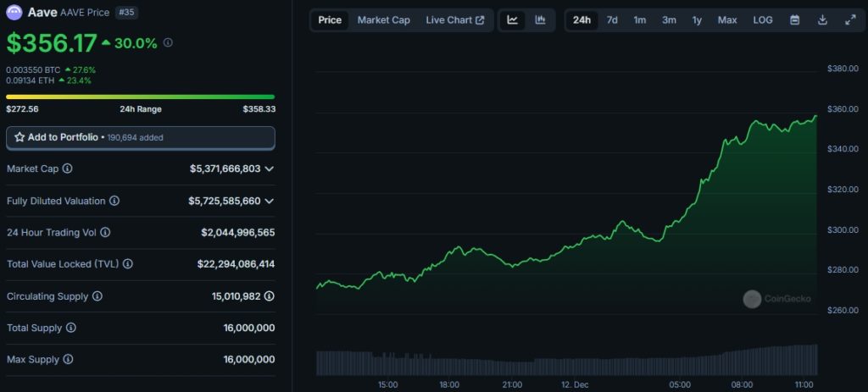Switch to line chart view icon
Image resolution: width=868 pixels, height=392 pixels.
[x=513, y=20]
